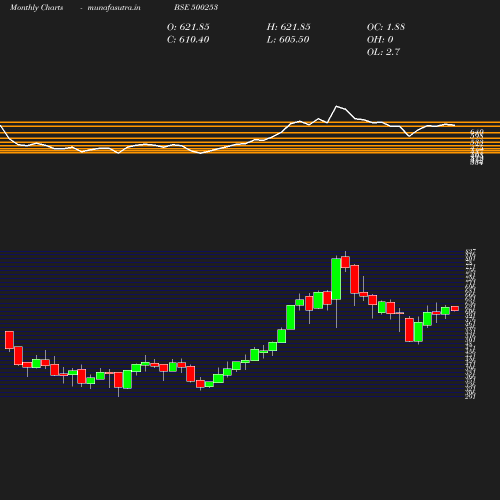Click the 'OC: 1.88' value

point(386,27)
